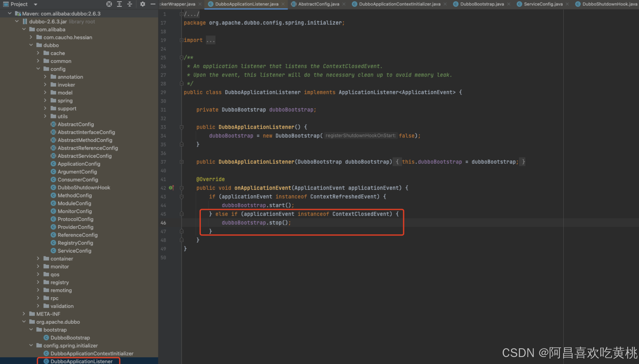Click ProtocolConfig class icon

tap(53, 219)
